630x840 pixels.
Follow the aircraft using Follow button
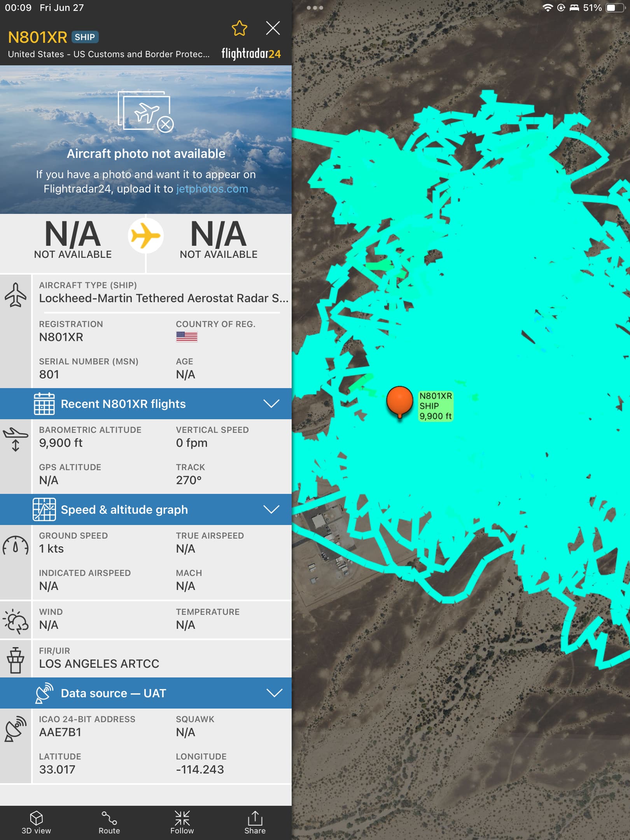point(182,822)
